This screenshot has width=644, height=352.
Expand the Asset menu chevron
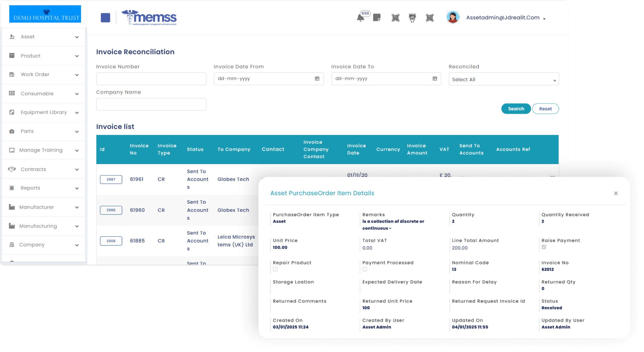pyautogui.click(x=77, y=37)
